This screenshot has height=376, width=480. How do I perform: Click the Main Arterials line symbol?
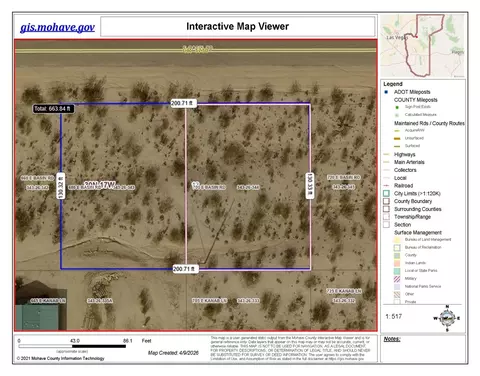tap(386, 162)
